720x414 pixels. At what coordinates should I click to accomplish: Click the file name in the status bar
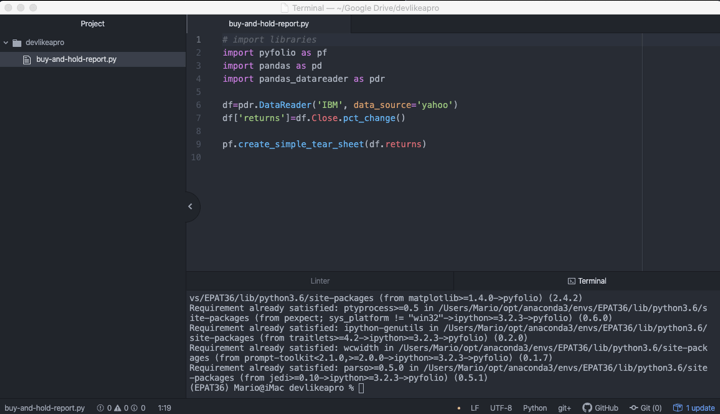pos(45,408)
